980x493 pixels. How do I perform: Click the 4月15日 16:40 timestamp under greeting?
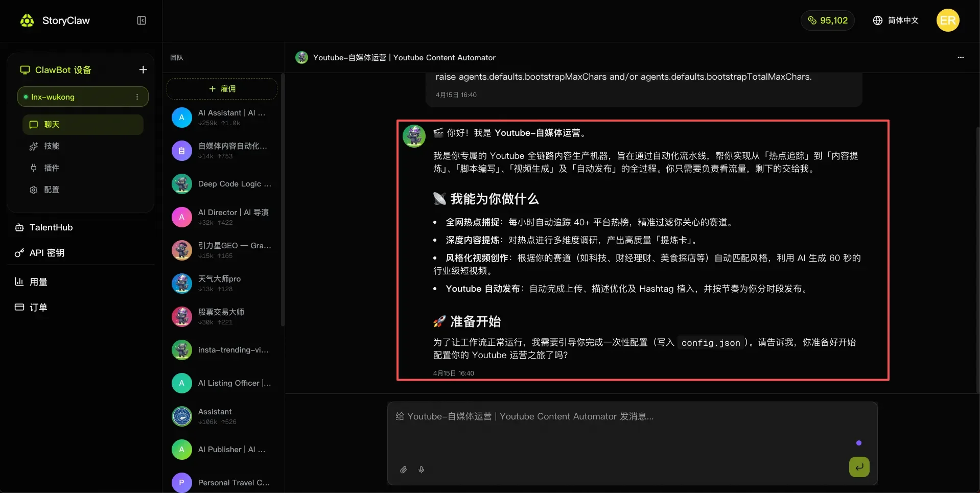[454, 373]
